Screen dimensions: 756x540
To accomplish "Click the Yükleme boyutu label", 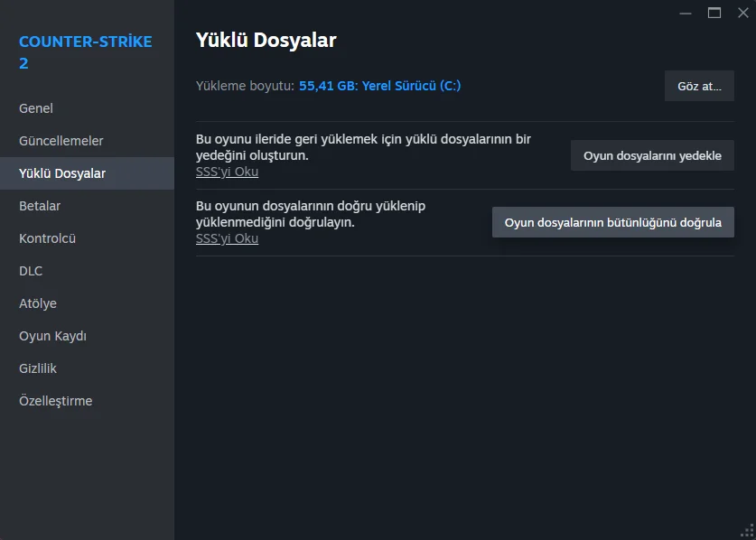I will (245, 86).
